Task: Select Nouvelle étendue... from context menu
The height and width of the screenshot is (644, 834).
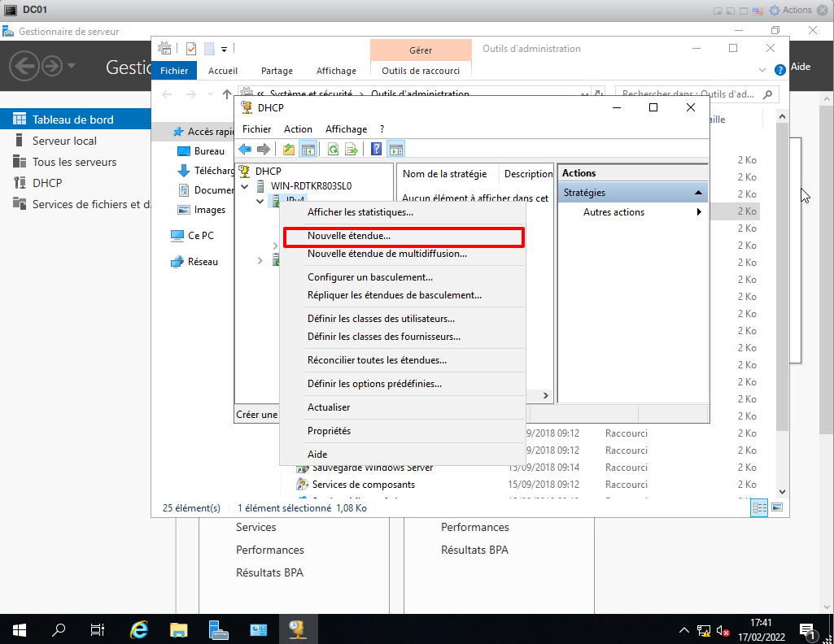Action: [x=349, y=236]
